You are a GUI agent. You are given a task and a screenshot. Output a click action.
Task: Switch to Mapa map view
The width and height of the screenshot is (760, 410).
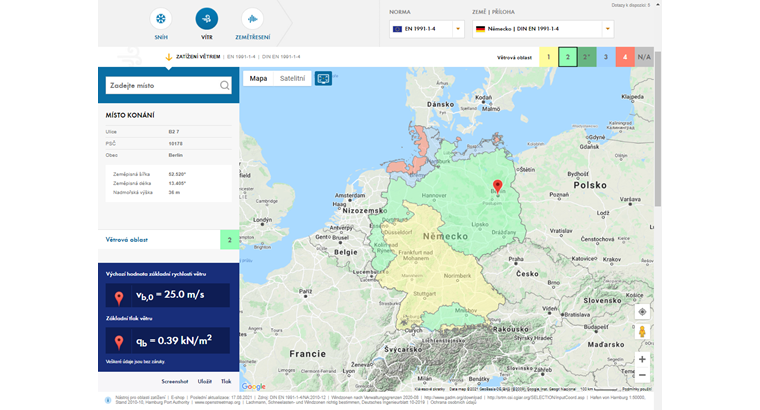click(x=258, y=78)
